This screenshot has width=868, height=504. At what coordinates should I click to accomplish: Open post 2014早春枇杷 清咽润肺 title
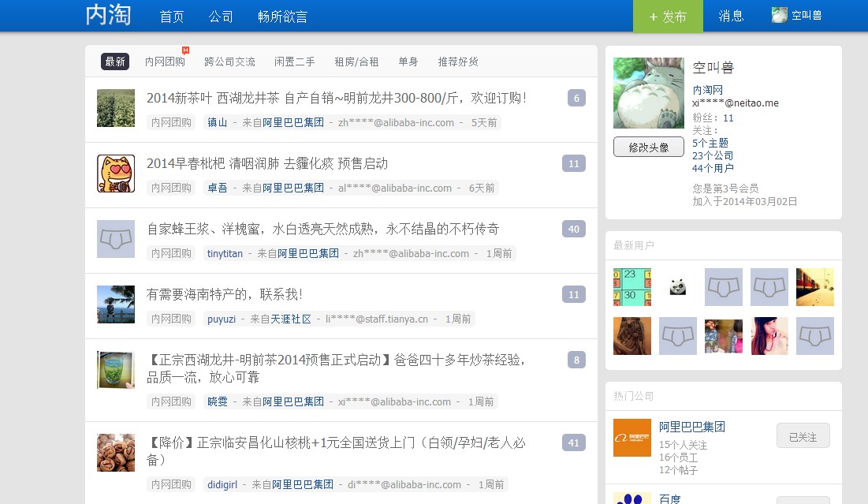[266, 163]
